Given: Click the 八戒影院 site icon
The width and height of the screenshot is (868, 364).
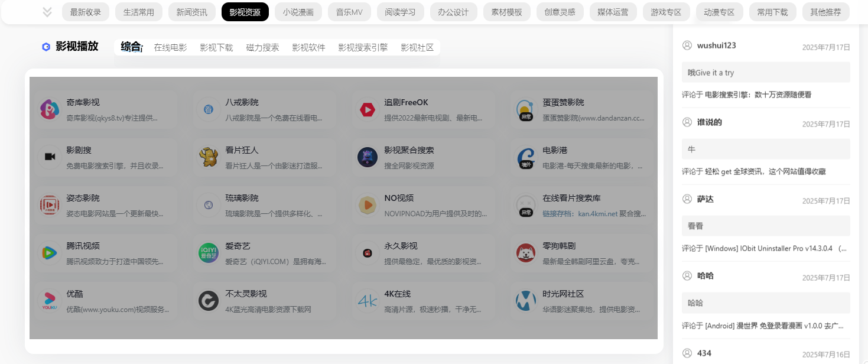Looking at the screenshot, I should pyautogui.click(x=209, y=109).
